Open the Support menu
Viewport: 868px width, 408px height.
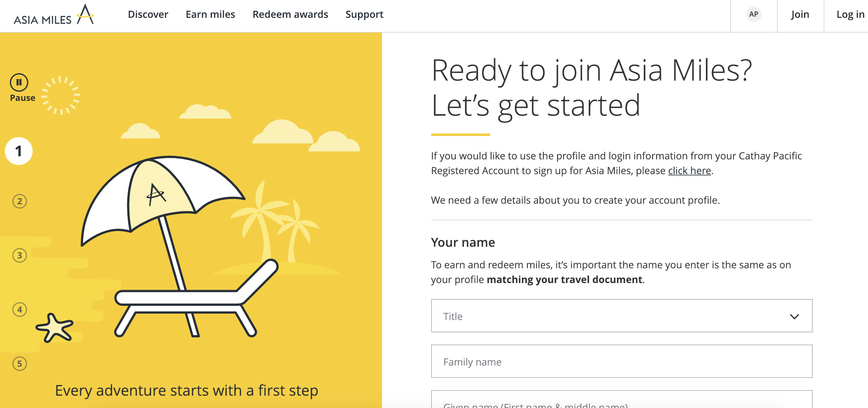pos(364,14)
